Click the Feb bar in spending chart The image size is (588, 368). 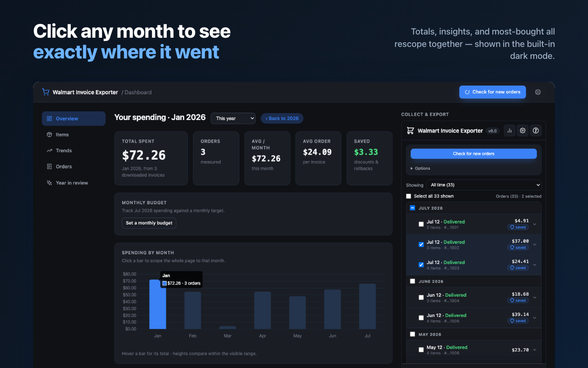(192, 310)
